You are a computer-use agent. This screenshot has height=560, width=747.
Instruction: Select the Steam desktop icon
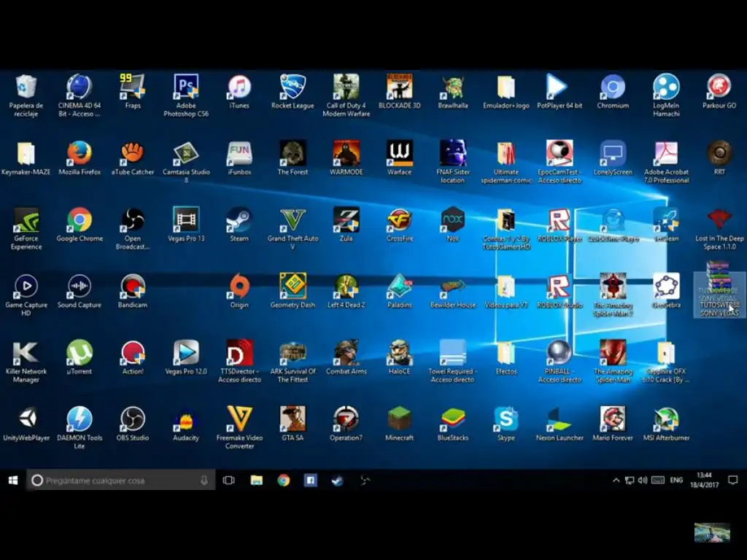[239, 220]
